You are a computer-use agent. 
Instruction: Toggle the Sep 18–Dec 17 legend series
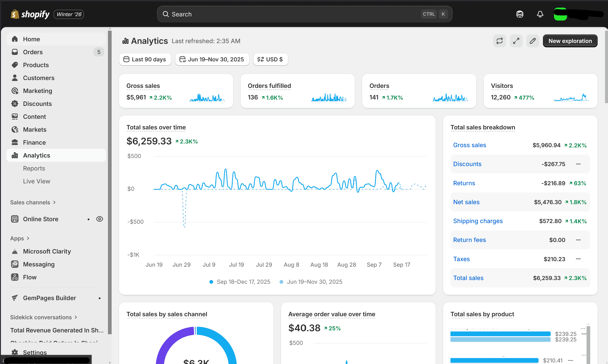[240, 282]
